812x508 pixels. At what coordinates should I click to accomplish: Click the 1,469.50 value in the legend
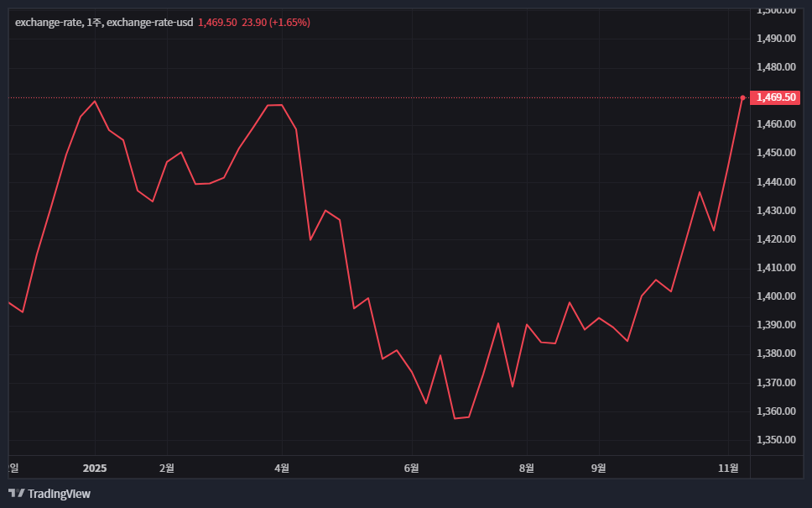point(217,22)
